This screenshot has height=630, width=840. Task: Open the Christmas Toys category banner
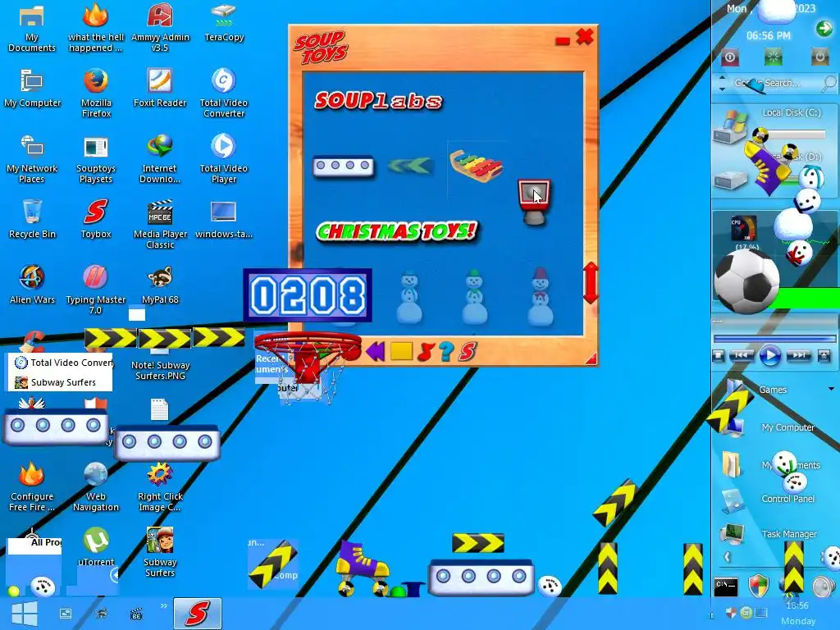pos(396,231)
